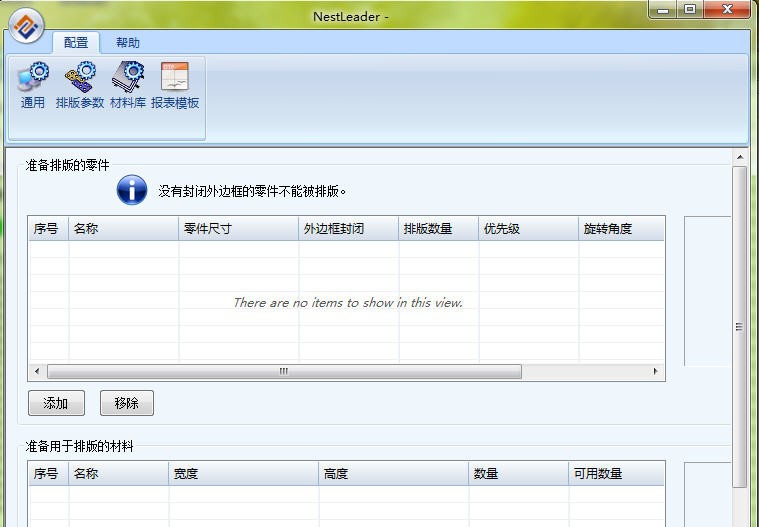Sort parts table by 名称 column

click(x=123, y=228)
